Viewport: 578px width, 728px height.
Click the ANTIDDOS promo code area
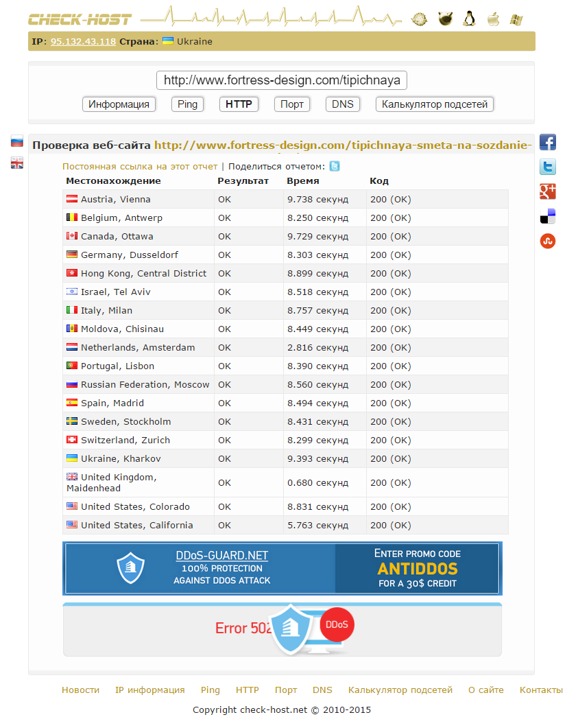pos(417,568)
